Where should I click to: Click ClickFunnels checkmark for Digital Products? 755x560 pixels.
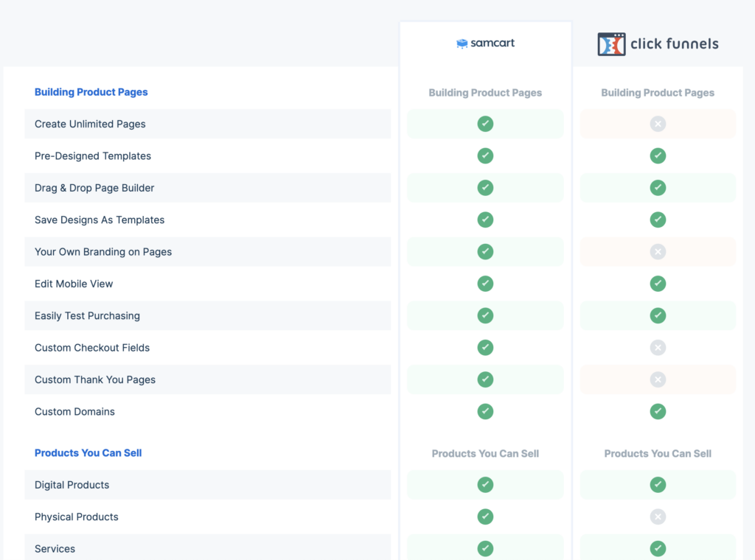658,484
